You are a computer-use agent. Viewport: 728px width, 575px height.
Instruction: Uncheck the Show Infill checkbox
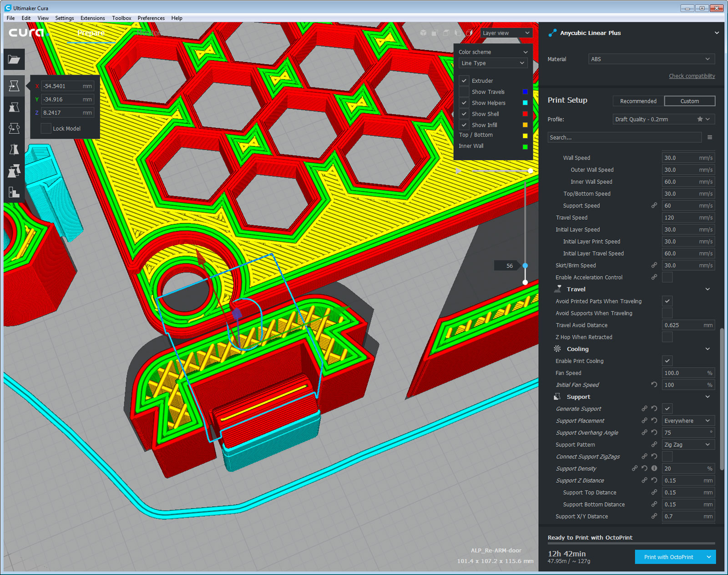(464, 125)
